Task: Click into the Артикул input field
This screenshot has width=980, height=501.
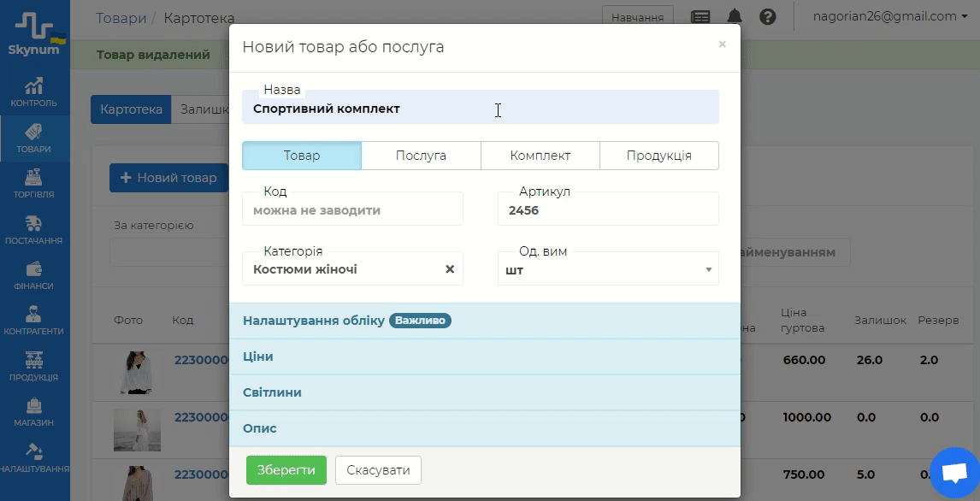Action: [x=608, y=210]
